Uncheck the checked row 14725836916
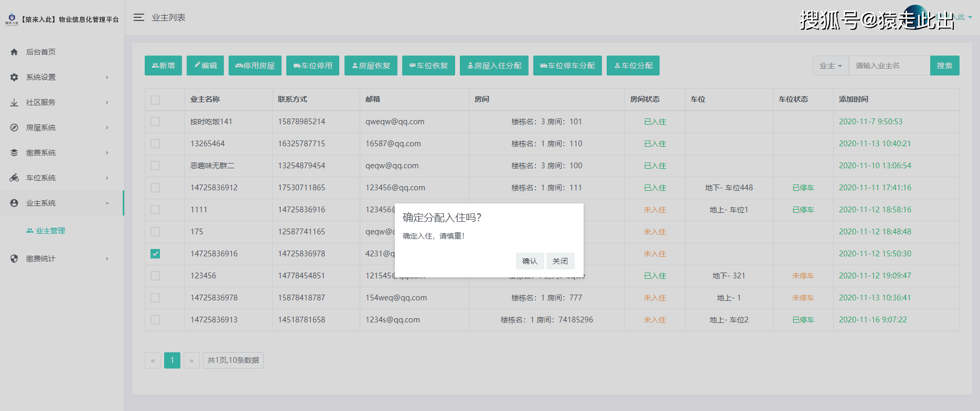 pyautogui.click(x=155, y=254)
